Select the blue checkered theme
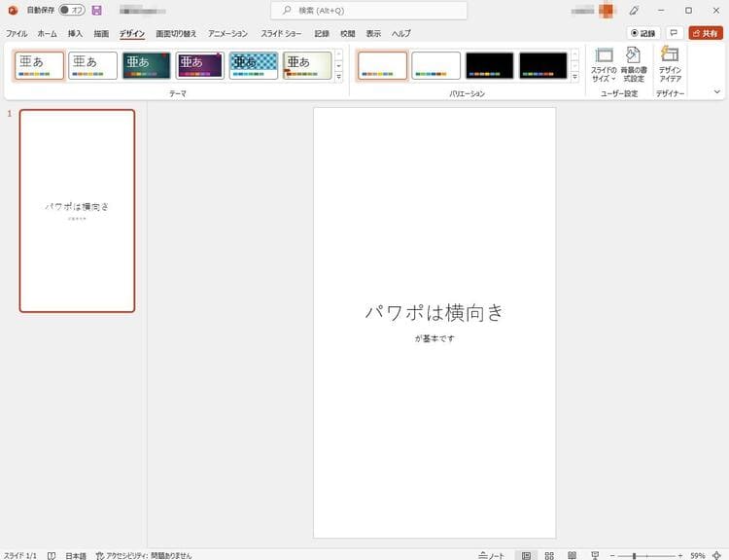The height and width of the screenshot is (560, 729). tap(254, 65)
